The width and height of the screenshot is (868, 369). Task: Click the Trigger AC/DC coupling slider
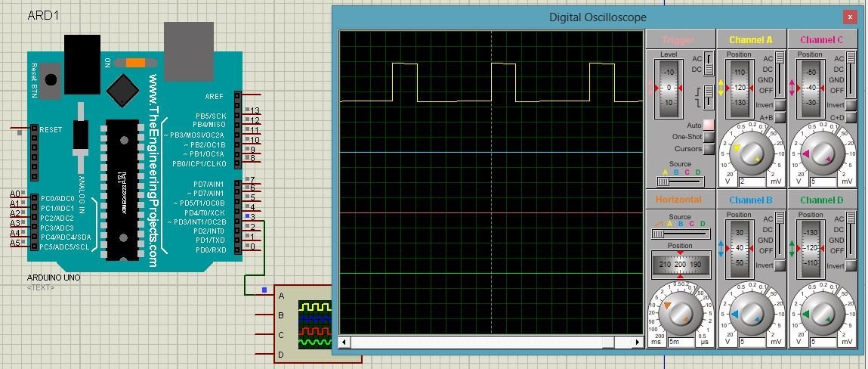(707, 64)
